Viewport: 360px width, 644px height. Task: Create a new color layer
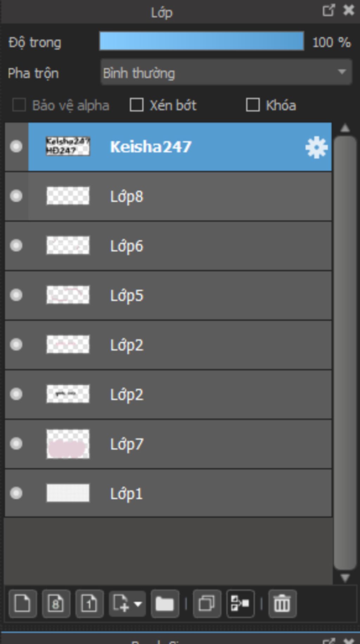click(22, 604)
